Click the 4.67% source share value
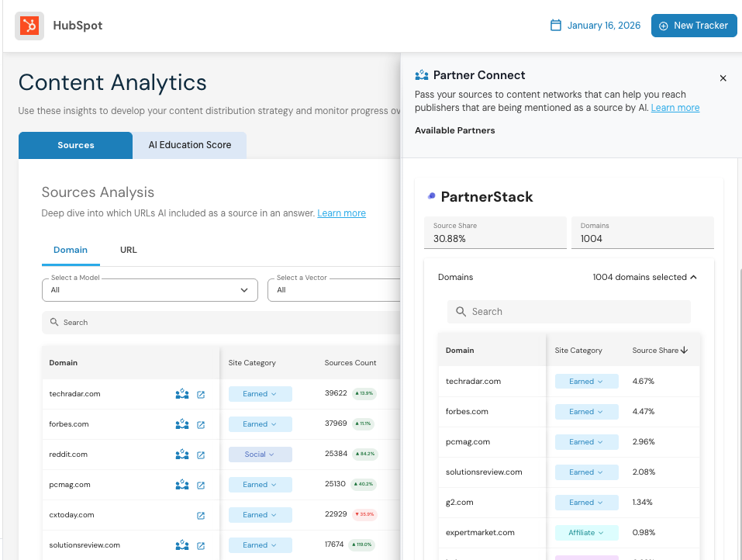The width and height of the screenshot is (742, 560). pos(643,381)
